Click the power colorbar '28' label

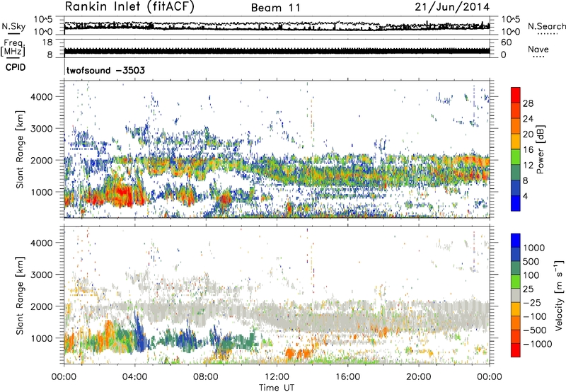(x=528, y=103)
